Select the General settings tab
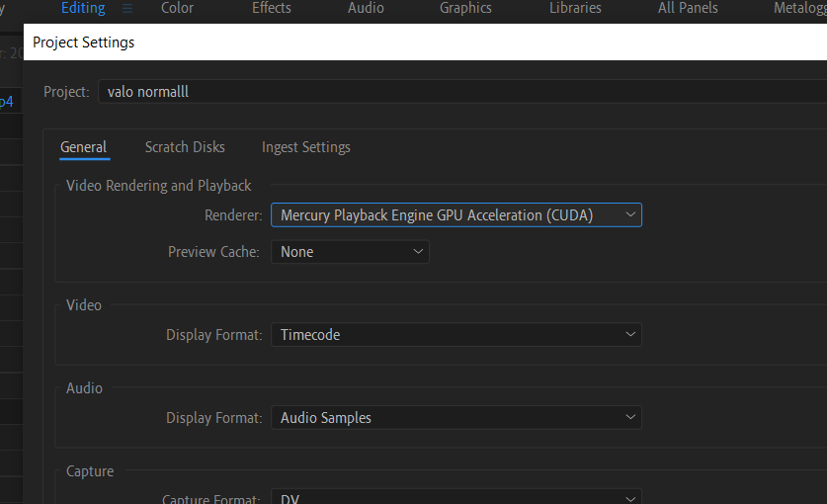The width and height of the screenshot is (827, 504). tap(83, 147)
